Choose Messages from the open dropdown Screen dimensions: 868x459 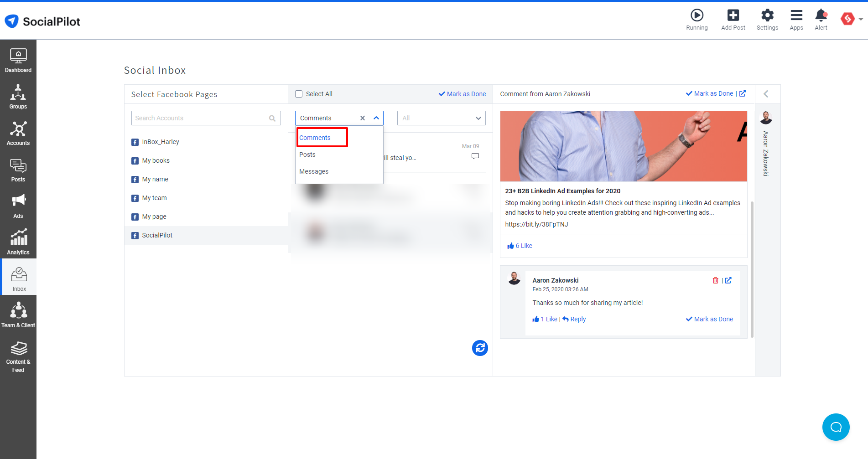[x=314, y=171]
